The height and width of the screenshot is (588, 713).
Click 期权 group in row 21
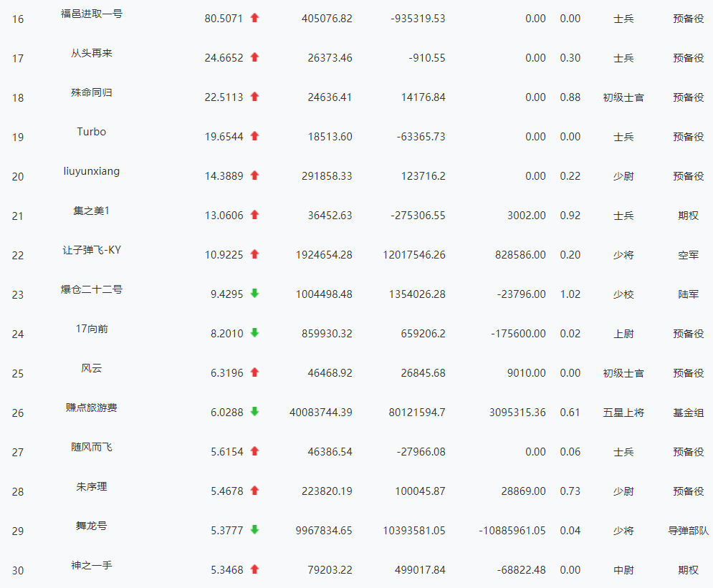[689, 216]
